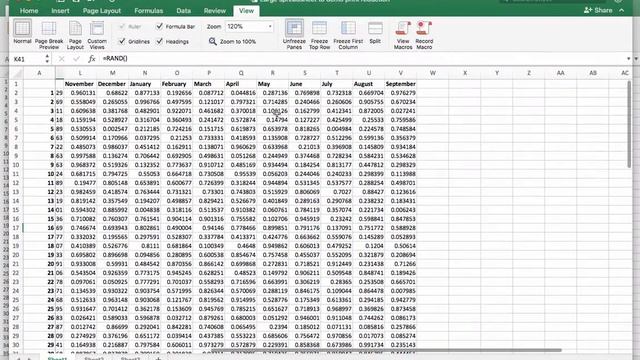Screen dimensions: 640x360
Task: Click the September header cell
Action: point(400,84)
